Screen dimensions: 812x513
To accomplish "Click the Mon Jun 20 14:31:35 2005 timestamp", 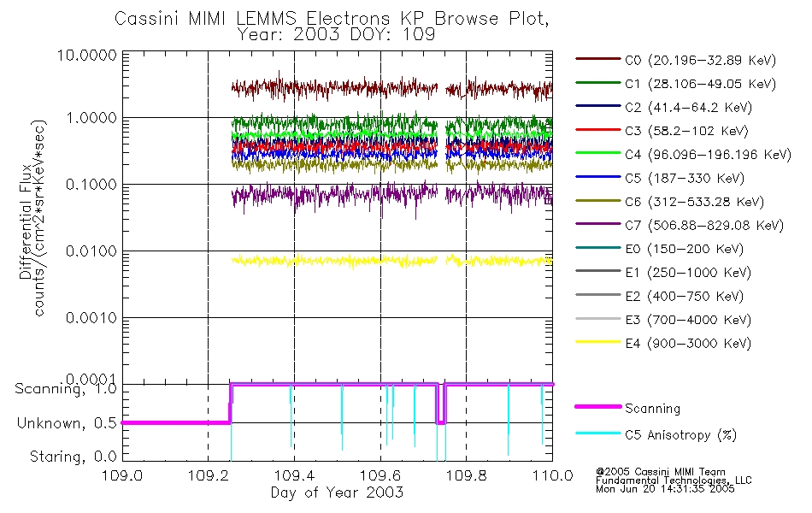I will [665, 489].
